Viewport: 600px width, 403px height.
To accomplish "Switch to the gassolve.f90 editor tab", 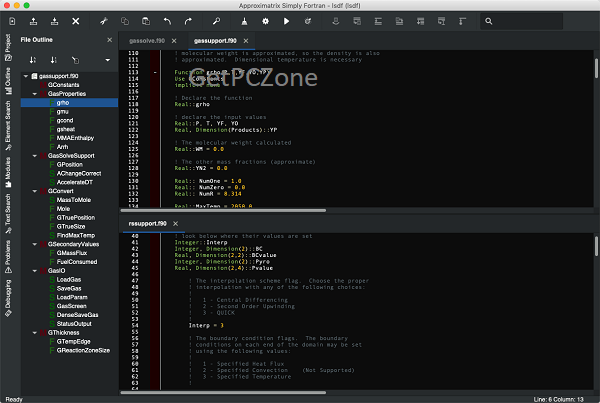I will (145, 40).
